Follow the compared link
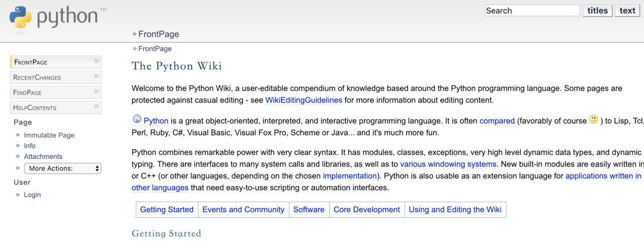Screen dimensions: 644x242 click(497, 121)
